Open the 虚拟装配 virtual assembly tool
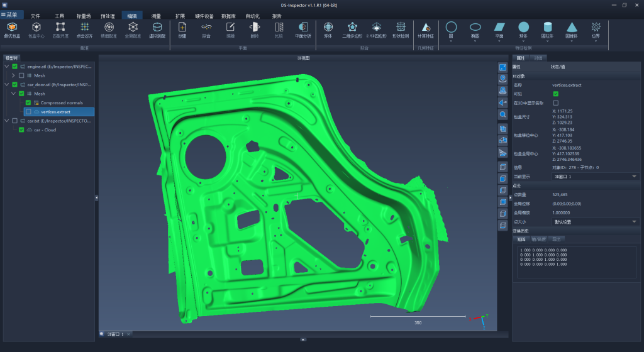The image size is (644, 352). 157,30
